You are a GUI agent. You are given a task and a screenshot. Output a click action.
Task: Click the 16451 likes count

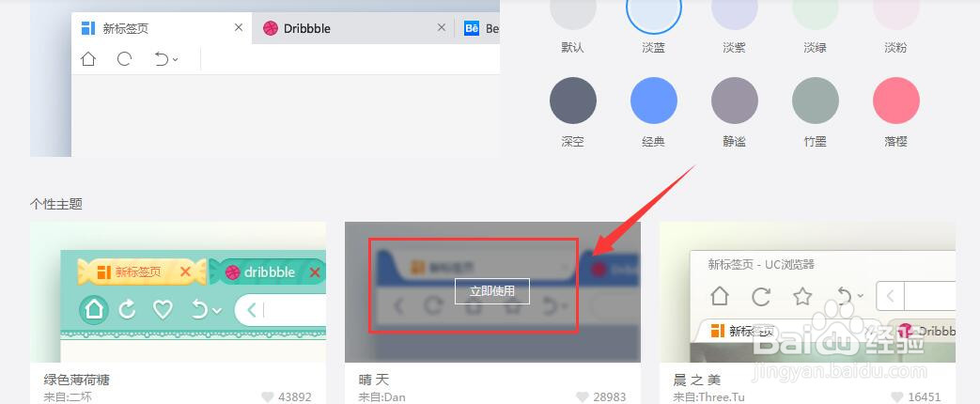(924, 397)
